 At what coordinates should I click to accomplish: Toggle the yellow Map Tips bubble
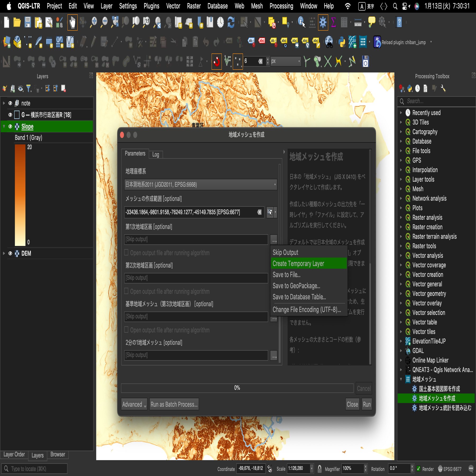pyautogui.click(x=372, y=22)
